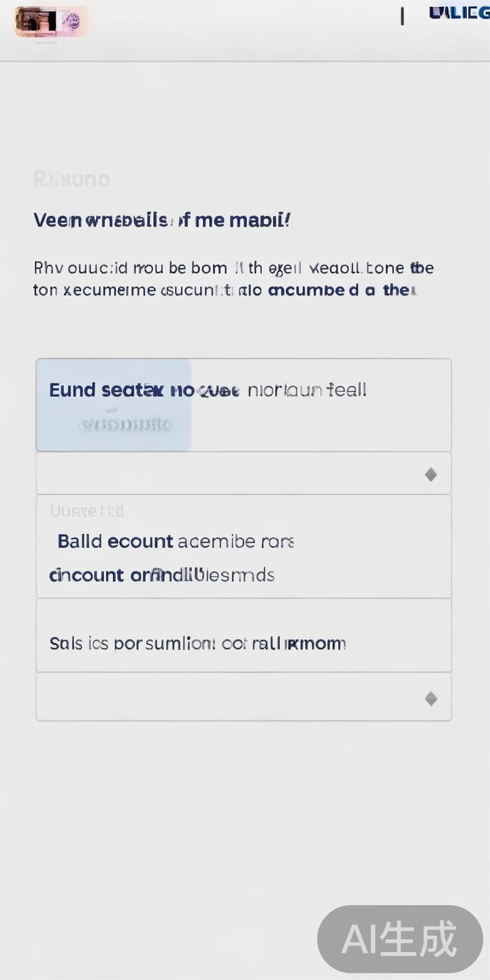
Task: Click the vertical divider bar beside UALIEG
Action: (402, 16)
